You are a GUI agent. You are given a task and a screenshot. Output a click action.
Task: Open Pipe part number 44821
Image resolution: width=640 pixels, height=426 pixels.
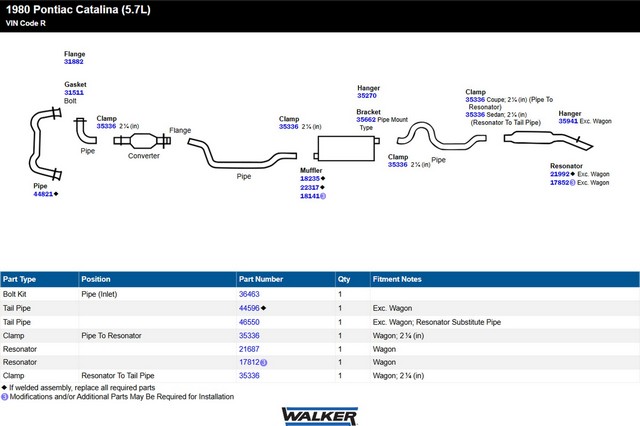(43, 194)
